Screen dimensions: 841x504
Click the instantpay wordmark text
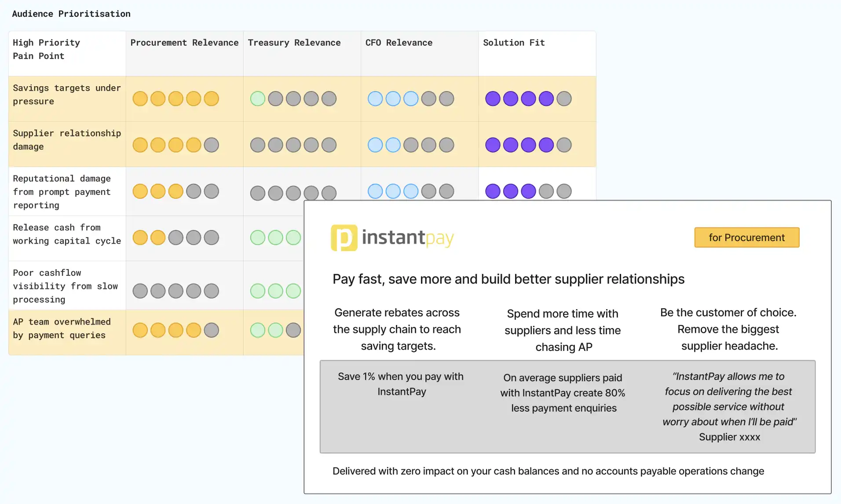pyautogui.click(x=407, y=238)
